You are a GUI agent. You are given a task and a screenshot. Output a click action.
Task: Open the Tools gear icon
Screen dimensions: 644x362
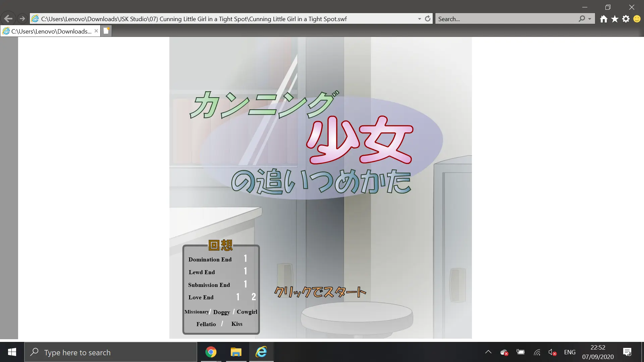point(626,19)
